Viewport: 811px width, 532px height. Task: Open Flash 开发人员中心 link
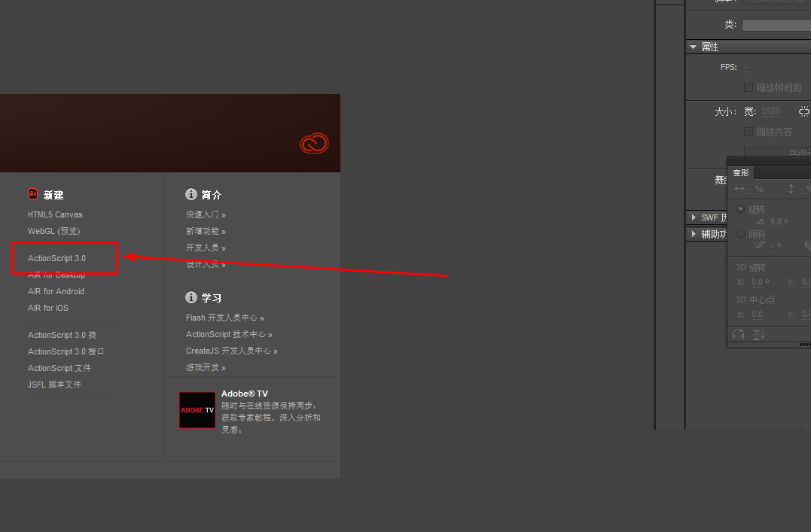[x=225, y=318]
